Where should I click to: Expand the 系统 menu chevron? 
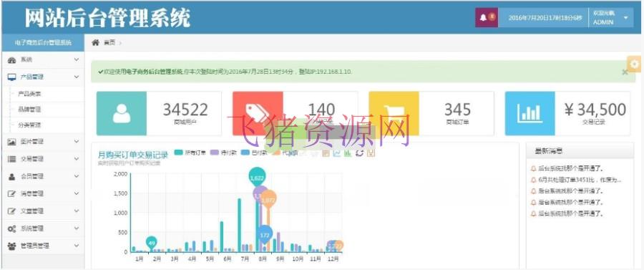(x=77, y=60)
